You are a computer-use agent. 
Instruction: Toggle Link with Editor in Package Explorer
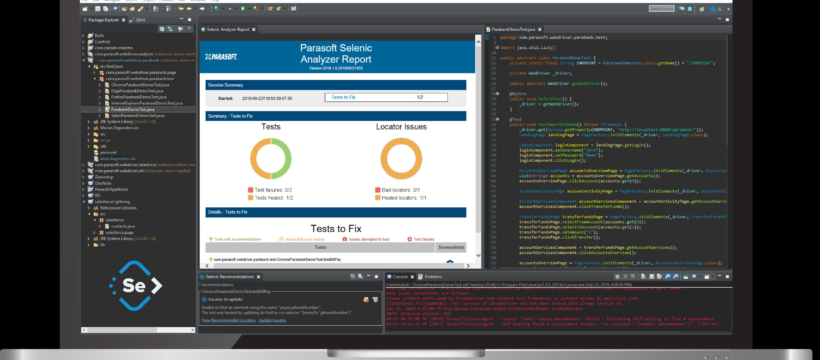click(170, 29)
